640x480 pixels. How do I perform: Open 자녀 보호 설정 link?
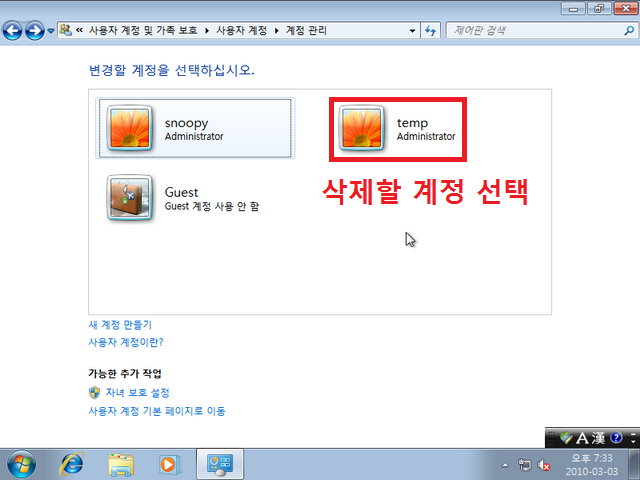(138, 393)
